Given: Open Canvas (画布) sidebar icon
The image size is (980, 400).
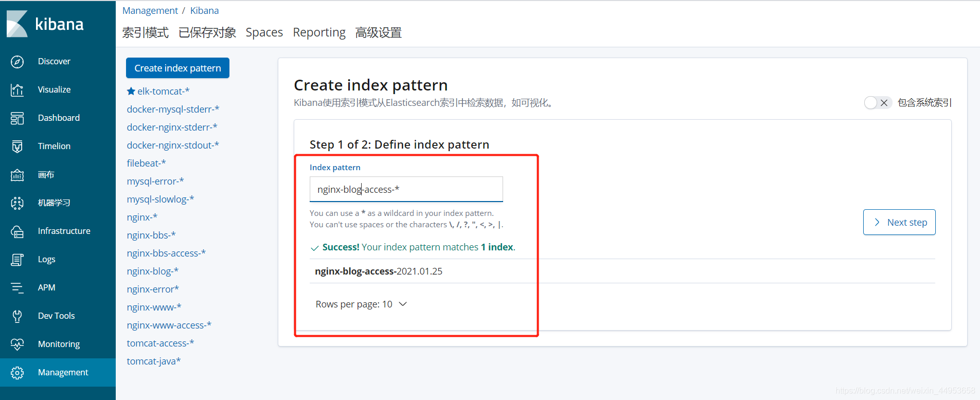Looking at the screenshot, I should pyautogui.click(x=17, y=175).
